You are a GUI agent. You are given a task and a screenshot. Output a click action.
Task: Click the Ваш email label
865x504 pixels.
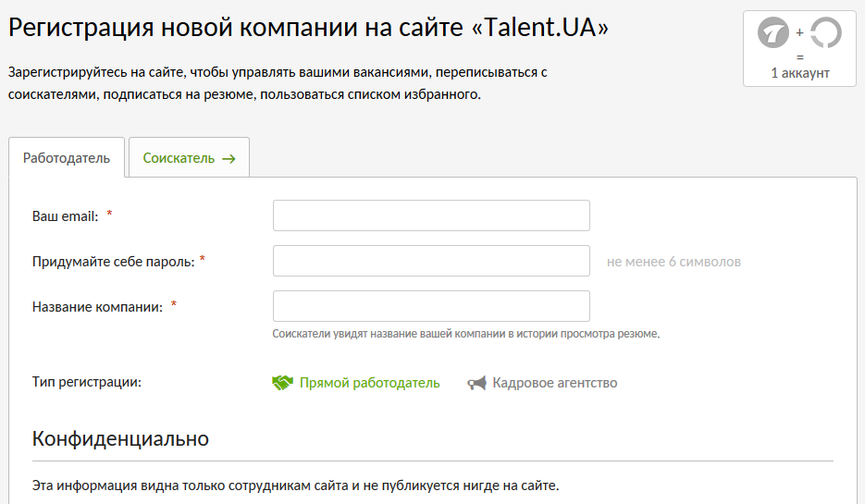point(65,215)
